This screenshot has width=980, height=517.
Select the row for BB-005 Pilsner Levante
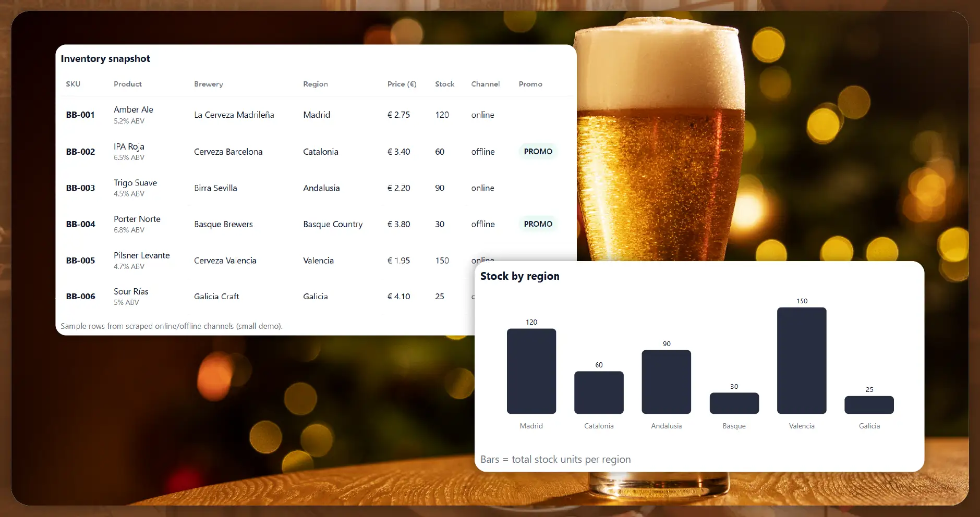pos(261,261)
